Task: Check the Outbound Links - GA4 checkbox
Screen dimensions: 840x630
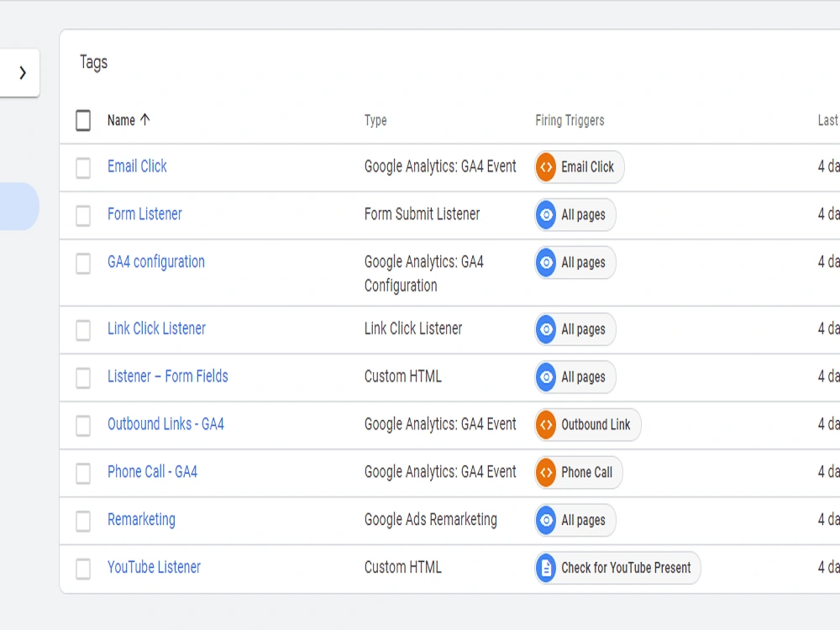Action: click(x=83, y=426)
